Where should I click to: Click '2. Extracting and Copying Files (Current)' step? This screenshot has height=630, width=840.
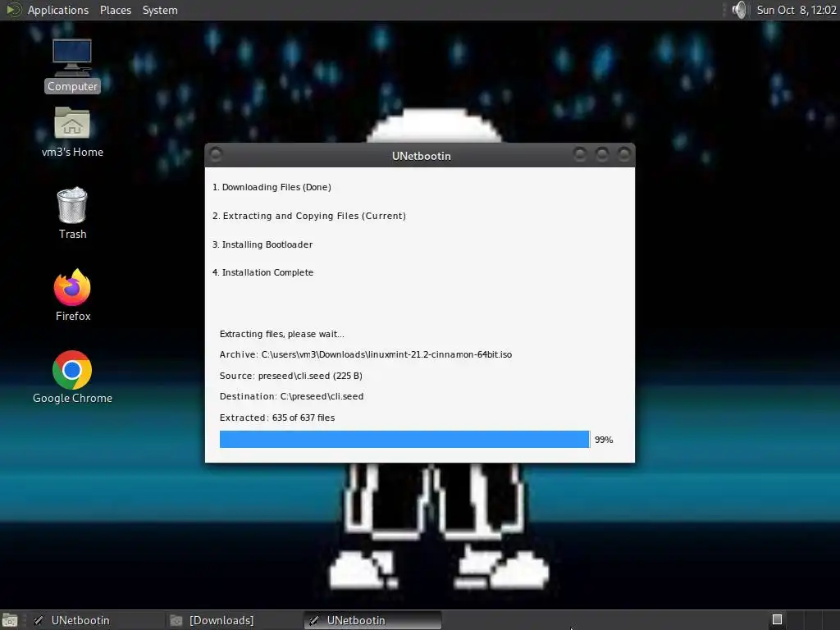click(309, 216)
